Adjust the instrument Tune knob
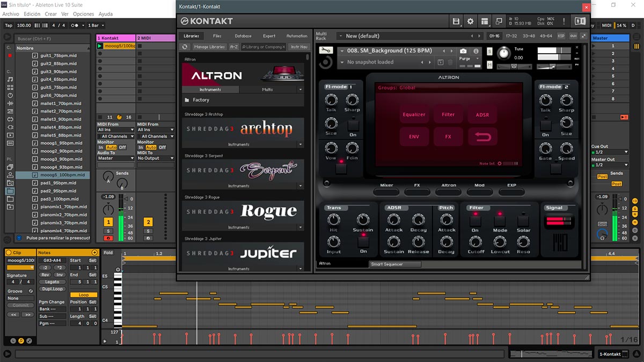Viewport: 644px width, 362px height. point(503,53)
